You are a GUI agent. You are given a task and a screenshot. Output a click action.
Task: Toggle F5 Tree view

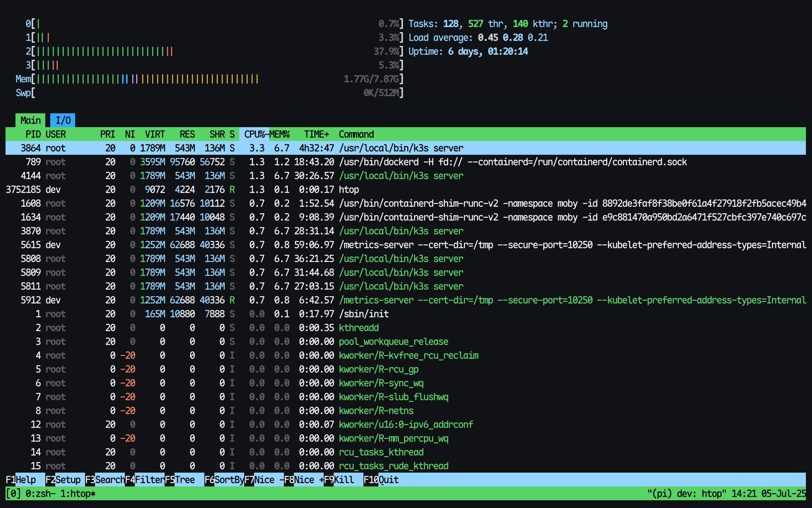pos(184,480)
